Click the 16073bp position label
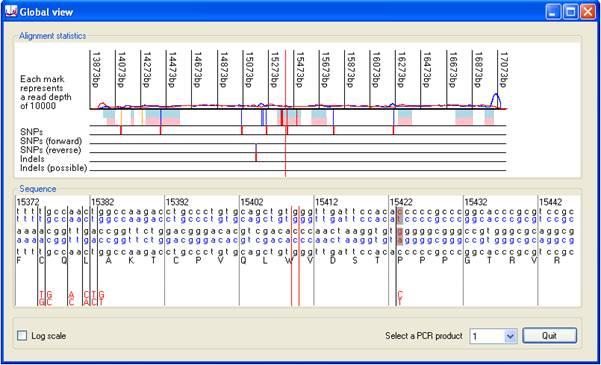The width and height of the screenshot is (601, 365). coord(376,70)
